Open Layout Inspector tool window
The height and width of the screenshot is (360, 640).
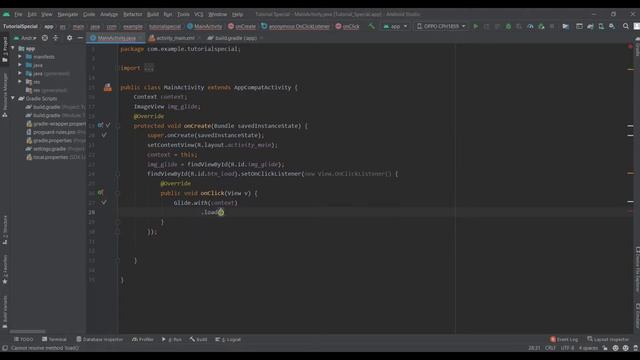pos(608,339)
